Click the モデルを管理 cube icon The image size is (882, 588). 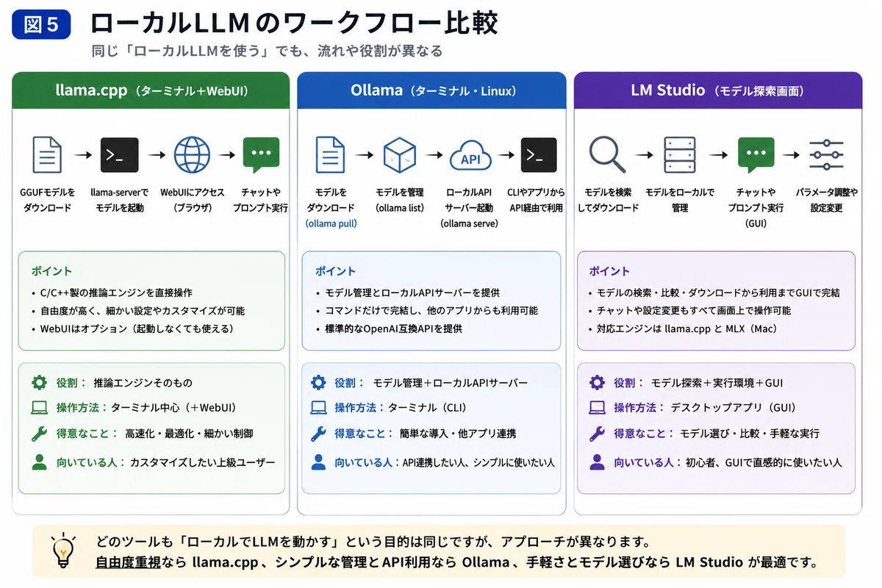400,155
